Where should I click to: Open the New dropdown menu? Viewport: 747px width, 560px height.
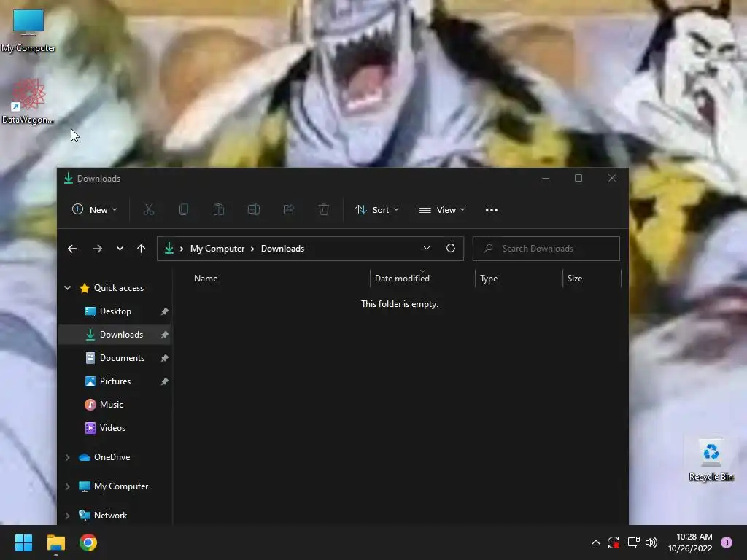(94, 209)
